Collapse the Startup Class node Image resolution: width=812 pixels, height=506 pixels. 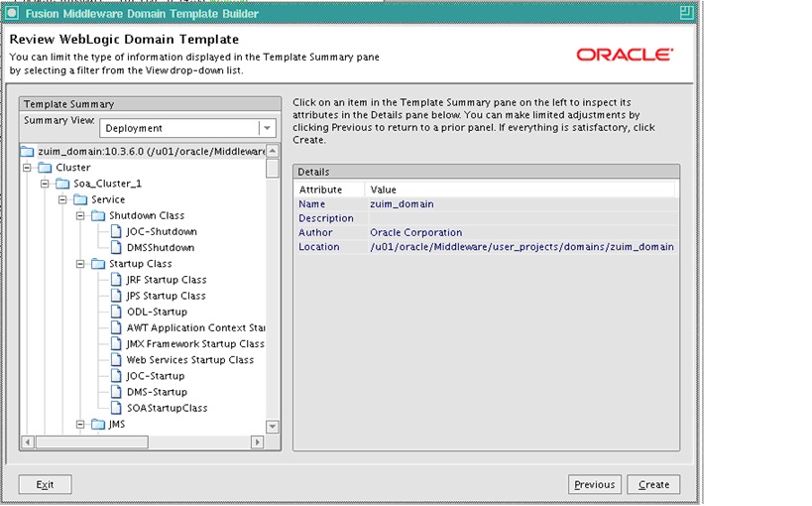tap(80, 264)
